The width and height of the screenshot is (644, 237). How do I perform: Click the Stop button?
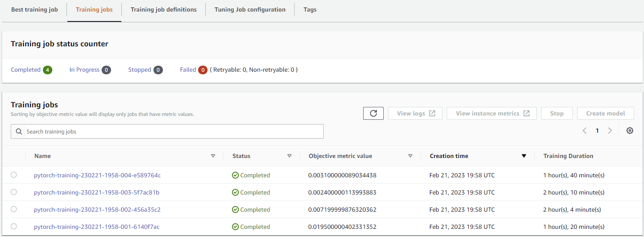(x=557, y=113)
